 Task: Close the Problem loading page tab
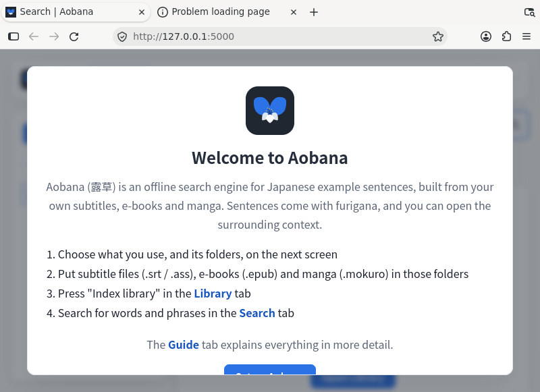294,12
